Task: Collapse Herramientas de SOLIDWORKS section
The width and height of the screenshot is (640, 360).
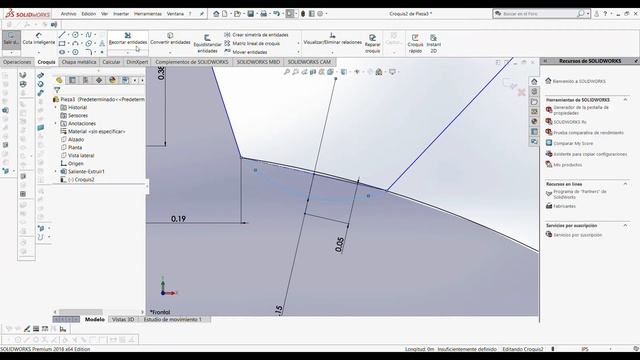Action: [625, 100]
